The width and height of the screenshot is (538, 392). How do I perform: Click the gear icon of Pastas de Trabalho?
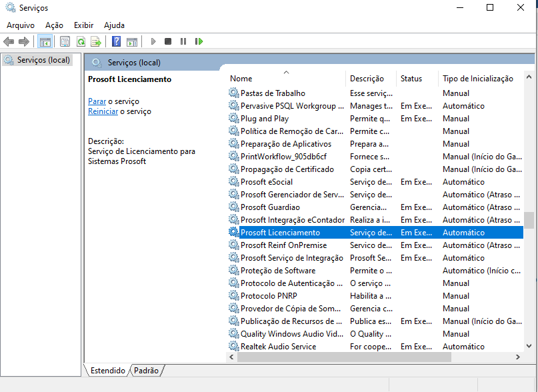click(233, 93)
